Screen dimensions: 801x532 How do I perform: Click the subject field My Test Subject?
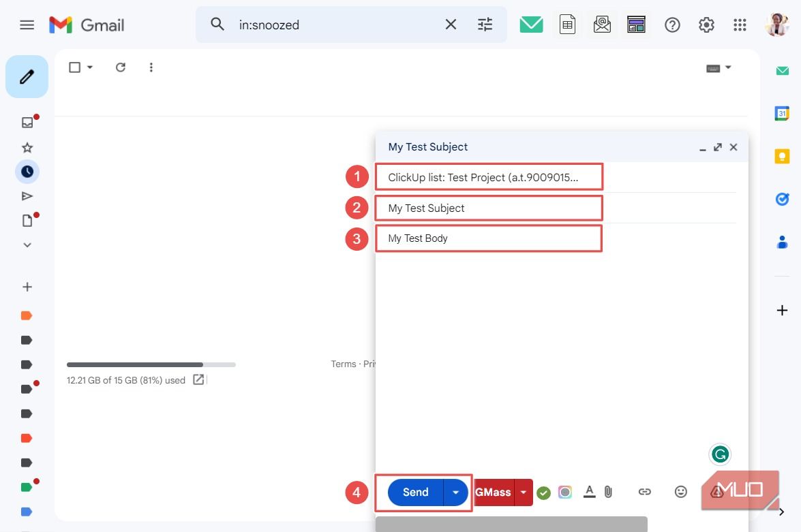[x=489, y=208]
